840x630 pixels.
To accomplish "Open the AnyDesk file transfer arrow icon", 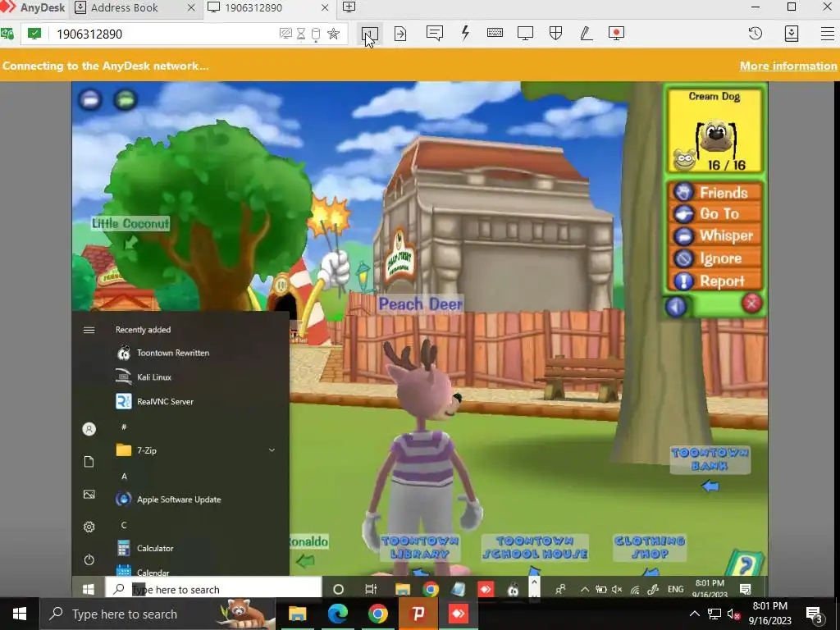I will pyautogui.click(x=400, y=34).
